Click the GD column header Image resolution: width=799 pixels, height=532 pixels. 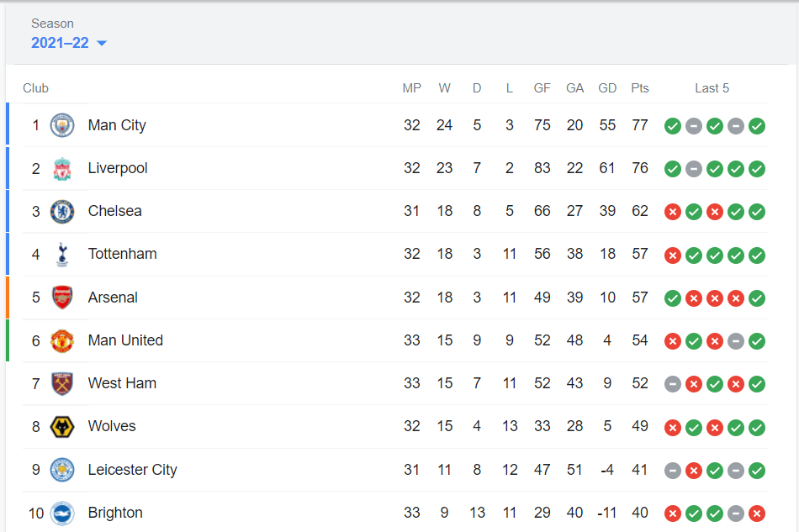[607, 88]
